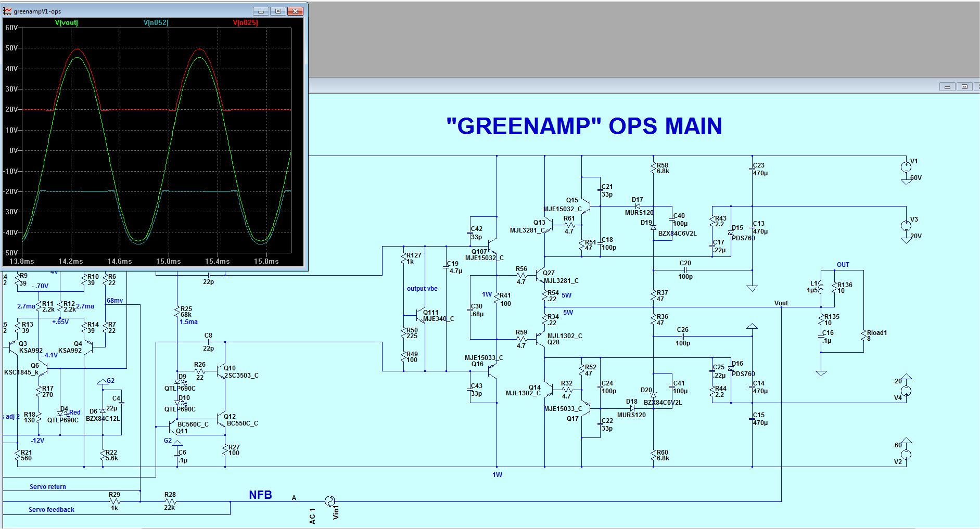Select the red V(n025) trace label
This screenshot has height=529, width=980.
[245, 23]
